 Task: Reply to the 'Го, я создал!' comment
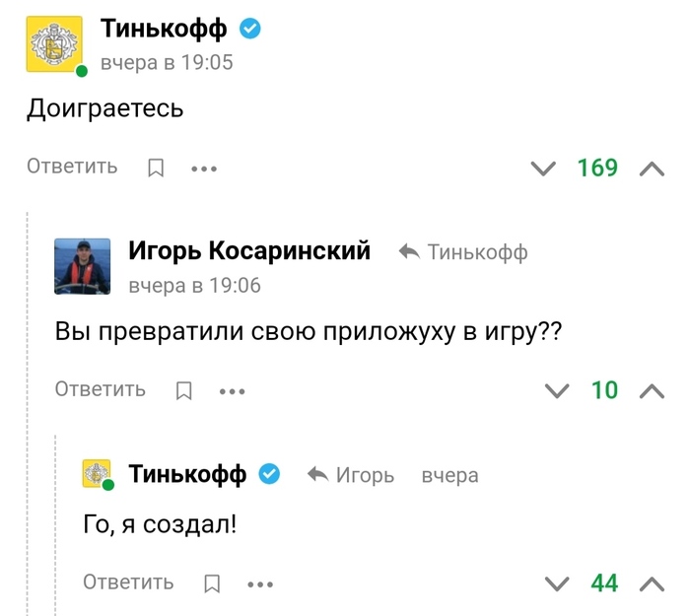click(128, 582)
